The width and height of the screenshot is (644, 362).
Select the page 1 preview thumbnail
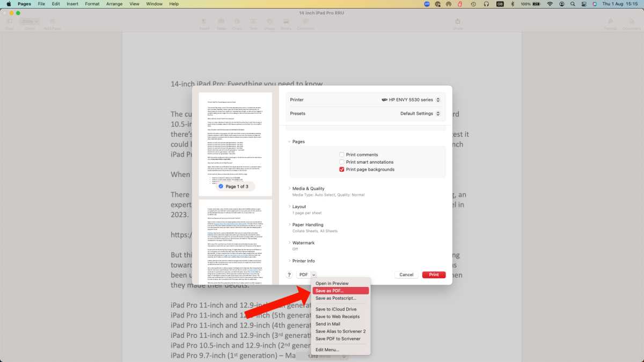[x=235, y=144]
